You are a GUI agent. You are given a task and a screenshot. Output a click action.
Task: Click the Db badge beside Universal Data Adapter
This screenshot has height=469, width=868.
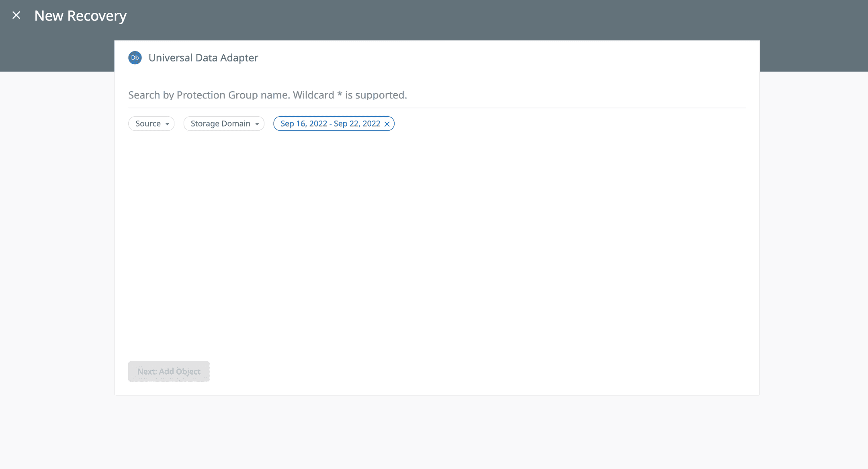135,57
